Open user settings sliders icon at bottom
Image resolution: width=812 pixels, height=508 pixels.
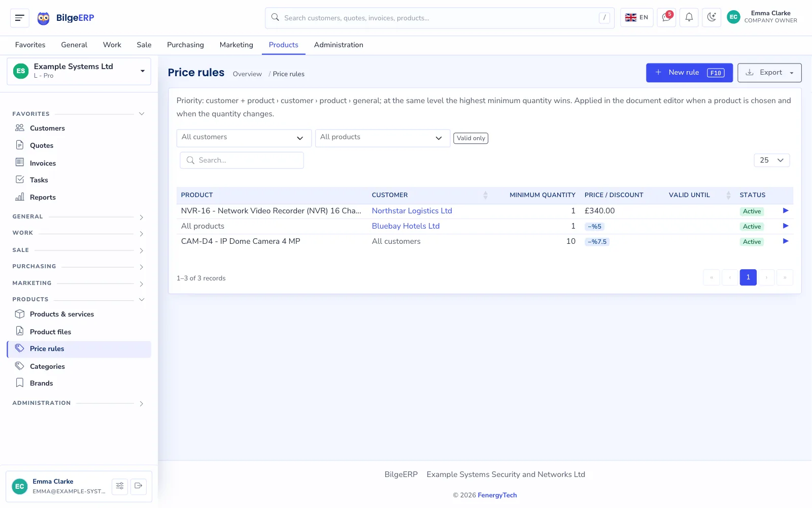[120, 486]
